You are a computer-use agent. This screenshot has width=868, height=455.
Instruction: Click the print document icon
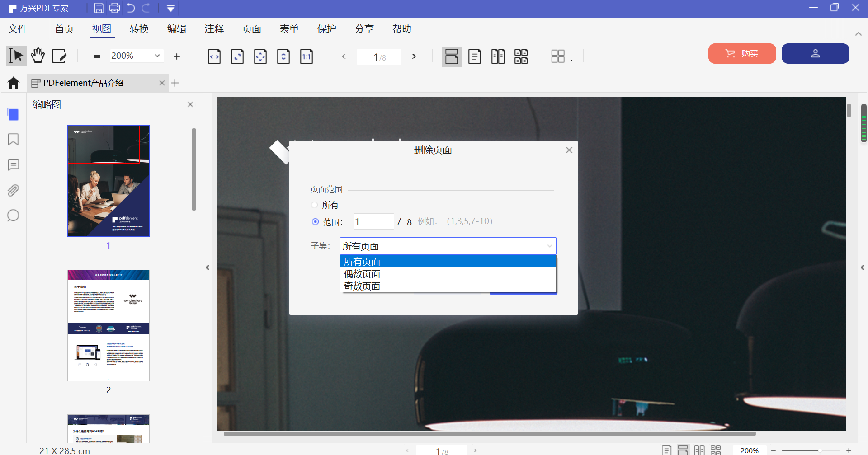pyautogui.click(x=114, y=8)
